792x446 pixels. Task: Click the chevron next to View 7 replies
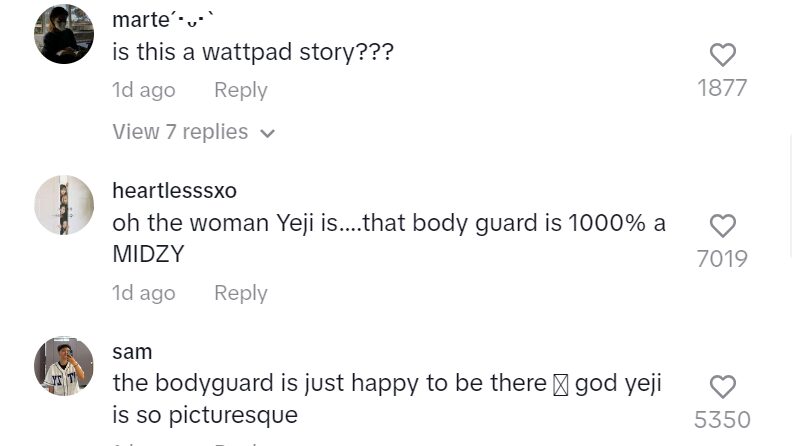[x=267, y=133]
